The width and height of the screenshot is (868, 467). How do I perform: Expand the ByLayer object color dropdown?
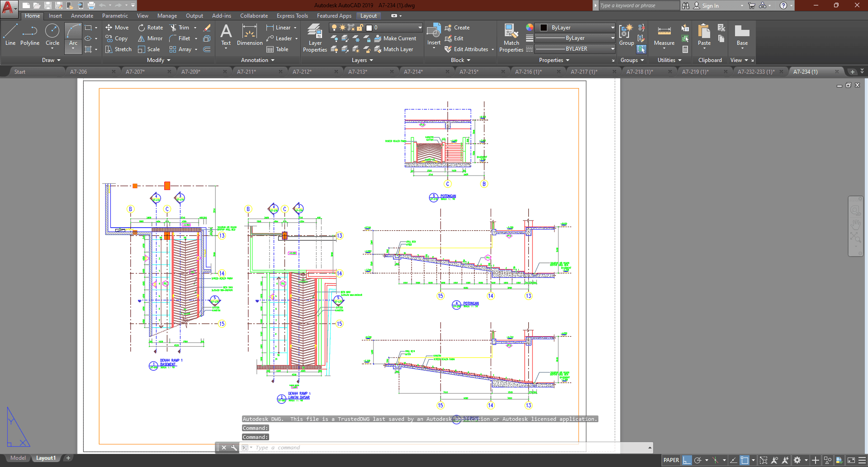click(612, 28)
